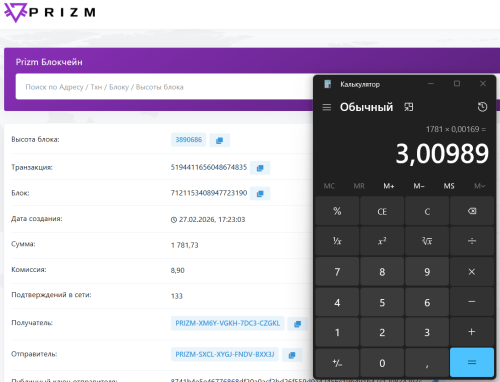The height and width of the screenshot is (382, 500).
Task: Click the M- memory subtract button
Action: (x=419, y=186)
